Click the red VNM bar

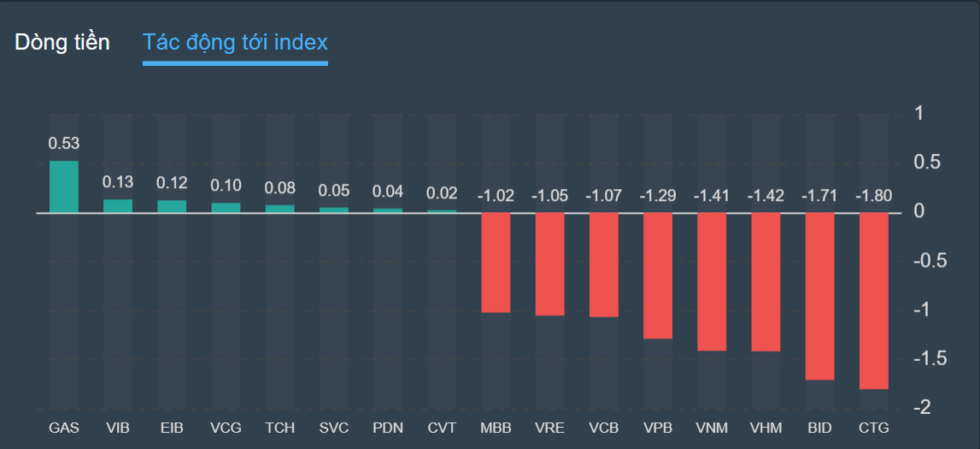pos(712,281)
